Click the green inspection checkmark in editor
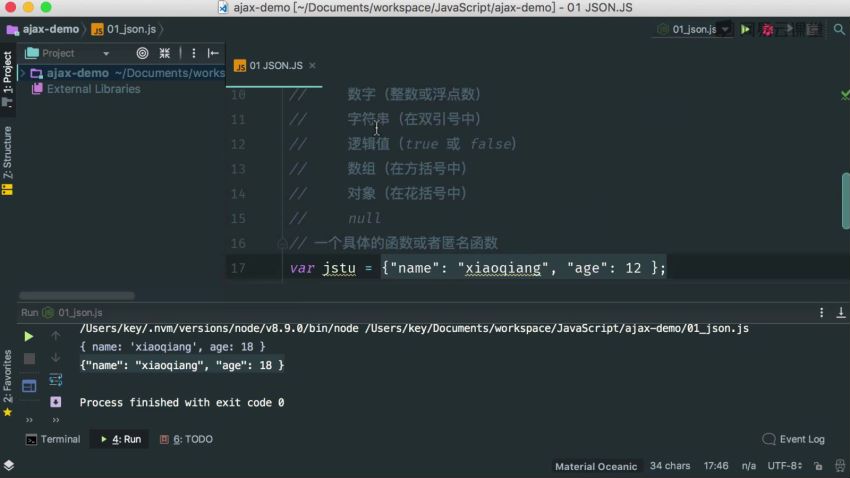850x478 pixels. click(x=845, y=95)
